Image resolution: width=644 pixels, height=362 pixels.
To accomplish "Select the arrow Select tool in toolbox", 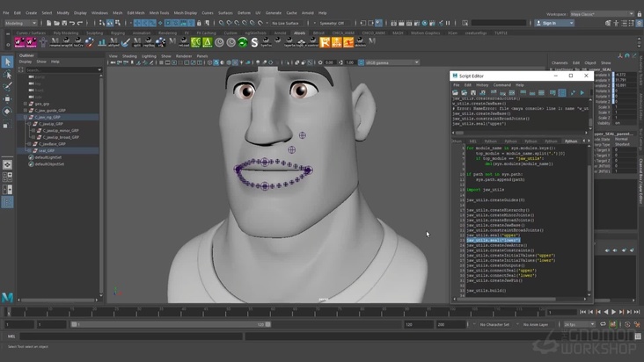I will pos(7,62).
